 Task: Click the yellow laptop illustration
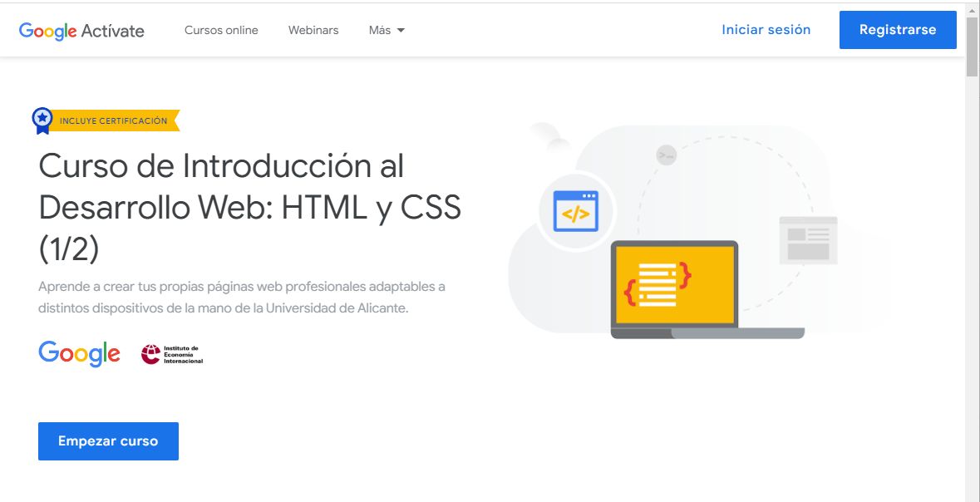[707, 289]
